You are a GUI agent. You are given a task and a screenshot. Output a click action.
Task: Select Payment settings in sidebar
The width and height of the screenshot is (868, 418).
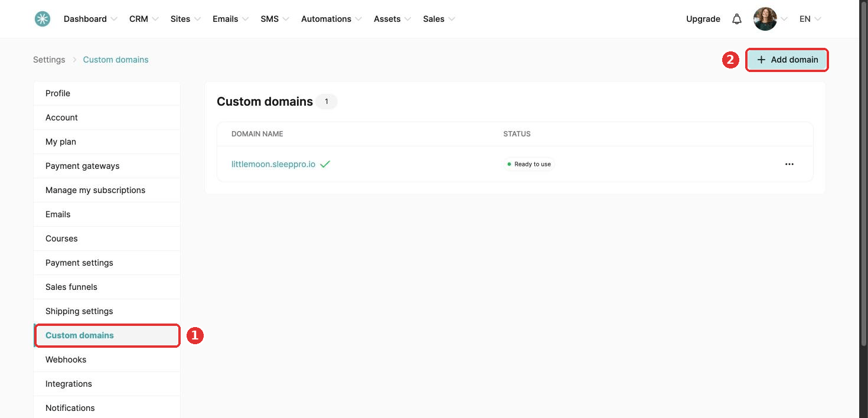107,263
